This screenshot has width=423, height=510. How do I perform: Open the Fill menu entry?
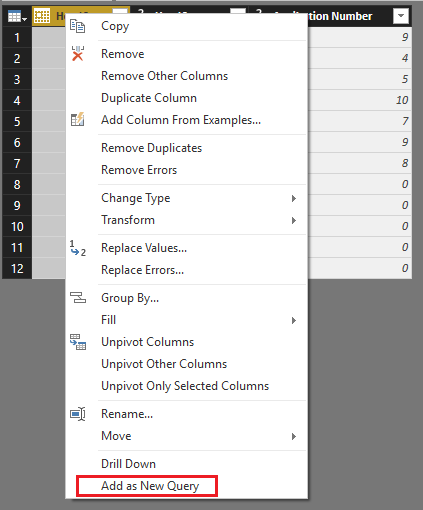pyautogui.click(x=109, y=320)
